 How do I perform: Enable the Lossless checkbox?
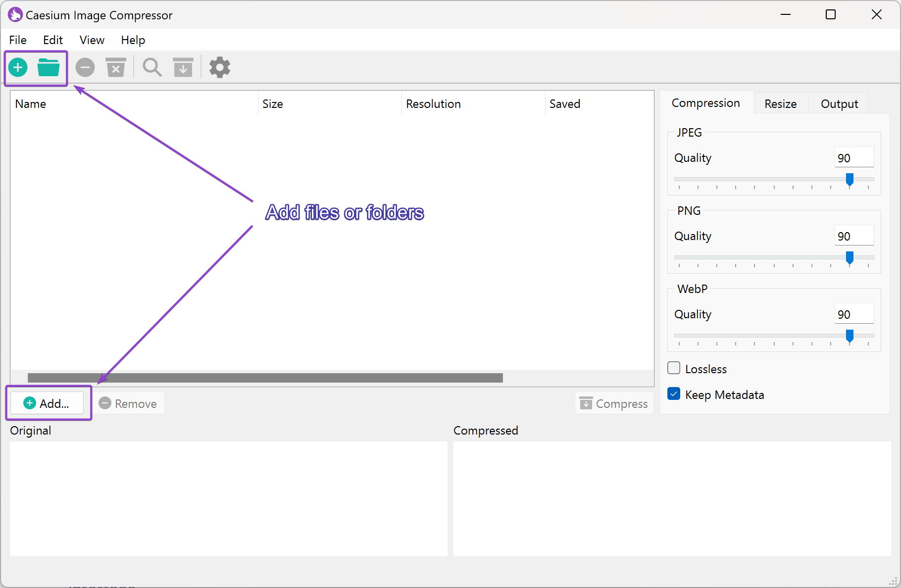coord(674,368)
